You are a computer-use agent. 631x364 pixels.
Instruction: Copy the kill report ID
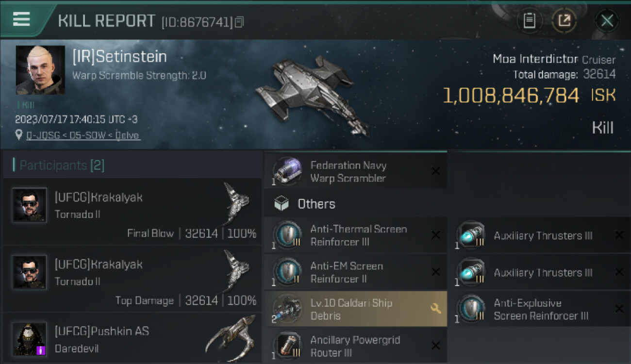coord(239,22)
